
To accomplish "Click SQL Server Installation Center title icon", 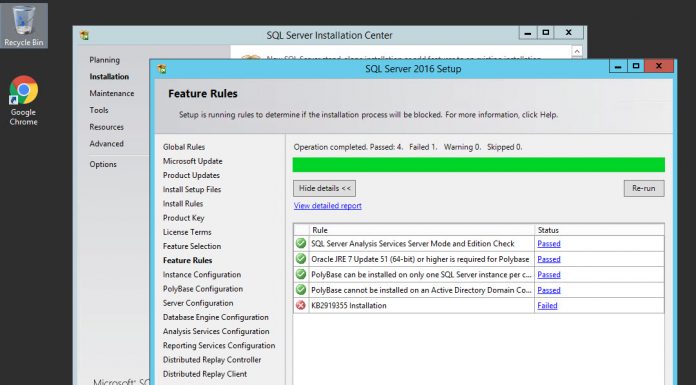I will coord(84,35).
